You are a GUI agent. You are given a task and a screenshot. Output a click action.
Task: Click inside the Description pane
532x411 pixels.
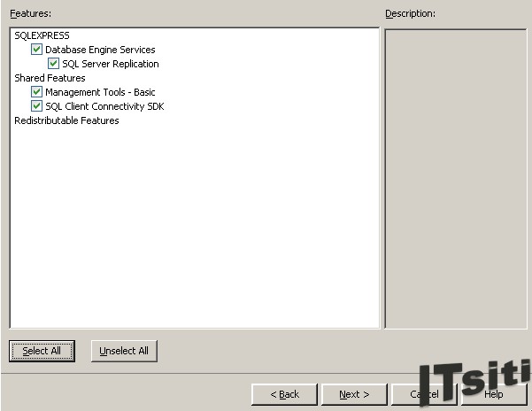456,179
